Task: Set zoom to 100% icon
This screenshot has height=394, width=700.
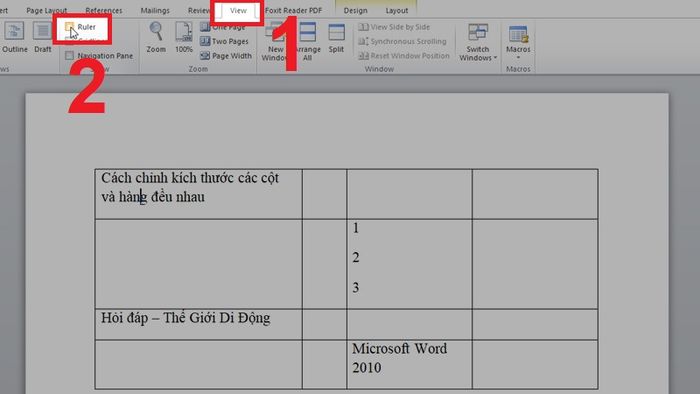Action: click(183, 37)
